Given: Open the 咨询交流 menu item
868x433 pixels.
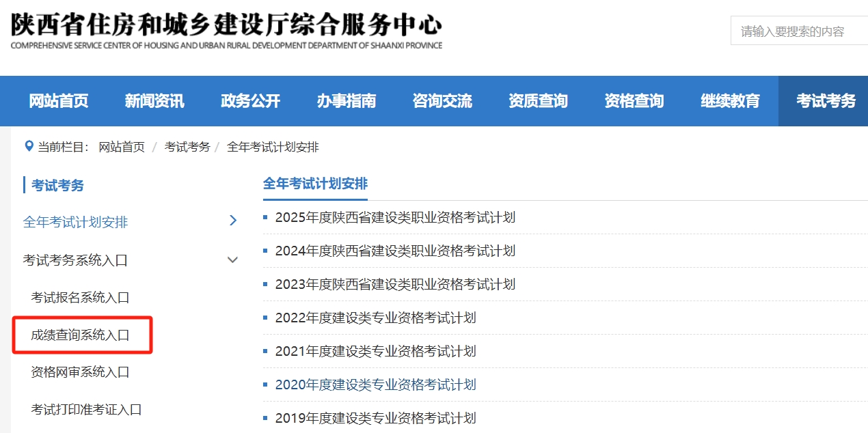Looking at the screenshot, I should click(x=442, y=100).
